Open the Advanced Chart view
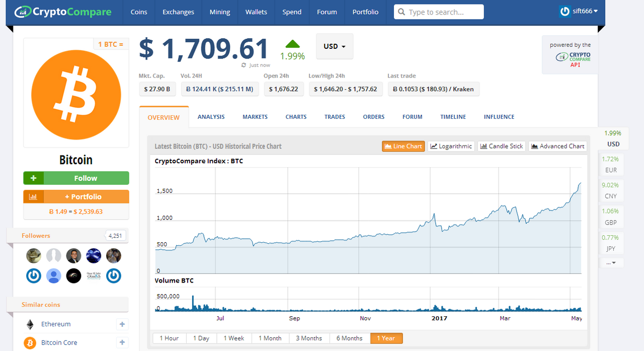This screenshot has width=644, height=351. pyautogui.click(x=557, y=146)
